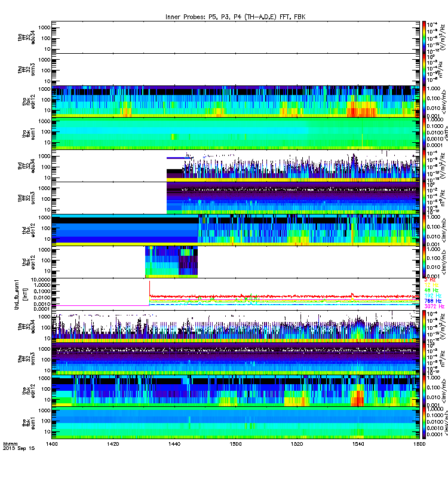Image resolution: width=448 pixels, height=478 pixels.
Task: Click the 'thd fff 32 edc34' panel label
Action: pyautogui.click(x=26, y=166)
